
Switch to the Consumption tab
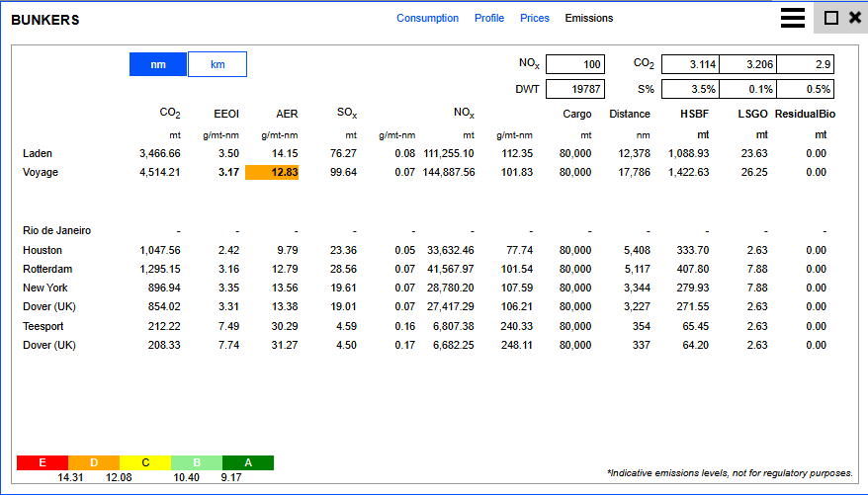pyautogui.click(x=427, y=18)
